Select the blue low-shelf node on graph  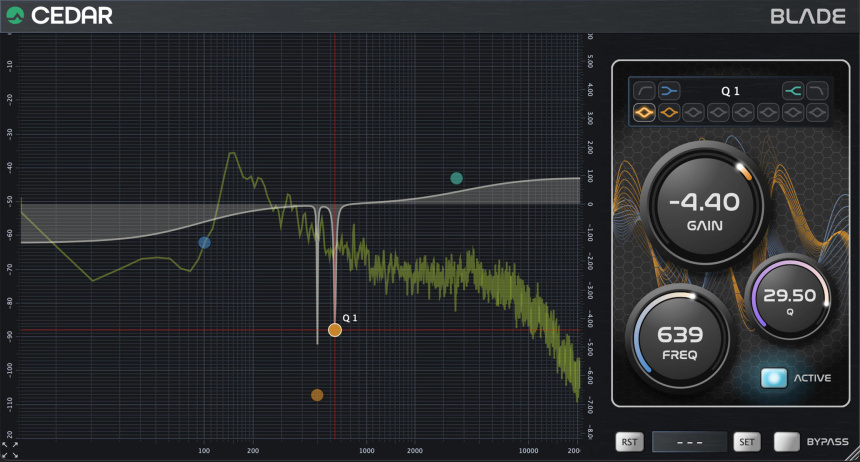point(204,243)
